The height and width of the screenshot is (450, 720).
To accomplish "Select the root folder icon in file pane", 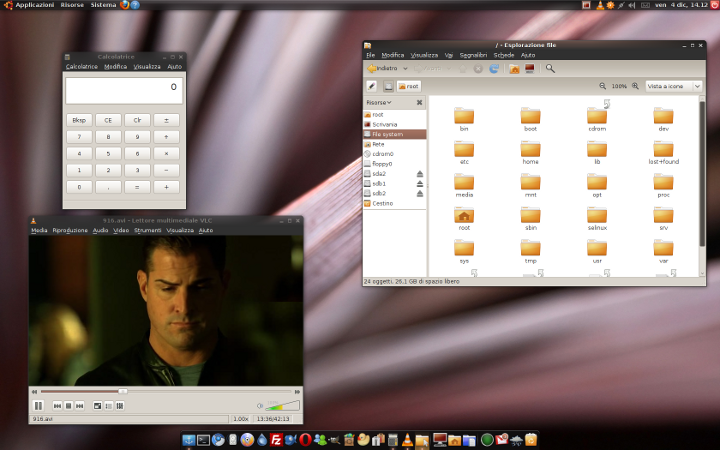I will click(x=464, y=215).
